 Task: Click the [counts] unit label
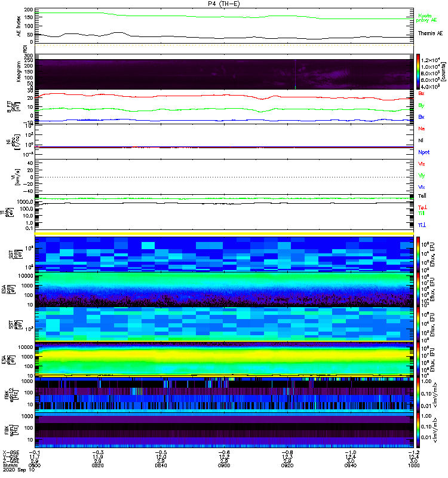pos(443,72)
